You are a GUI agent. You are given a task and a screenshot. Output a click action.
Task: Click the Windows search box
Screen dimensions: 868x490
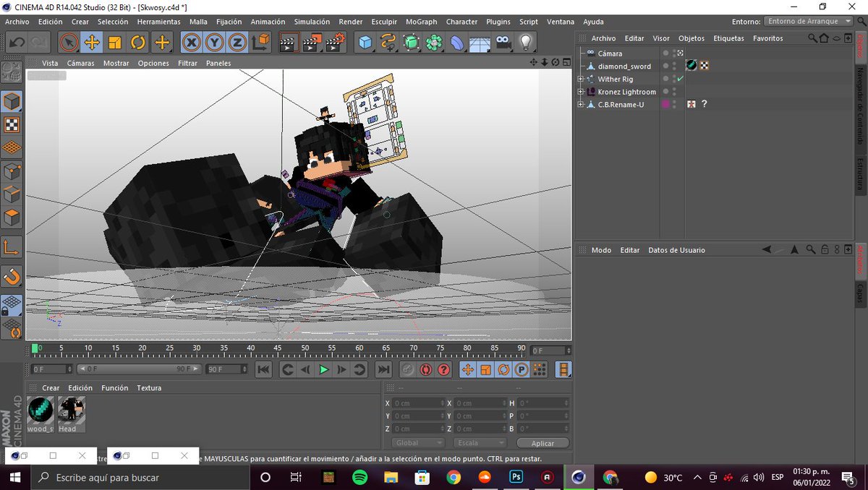[x=140, y=477]
